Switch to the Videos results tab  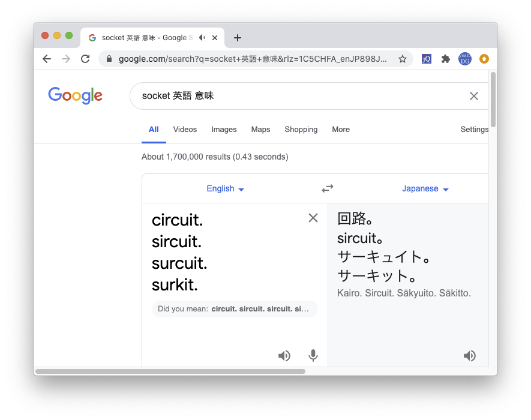point(185,130)
